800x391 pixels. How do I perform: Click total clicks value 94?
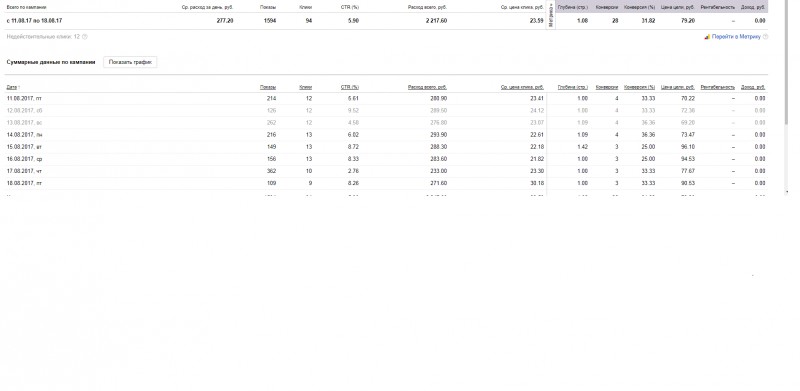[x=309, y=21]
